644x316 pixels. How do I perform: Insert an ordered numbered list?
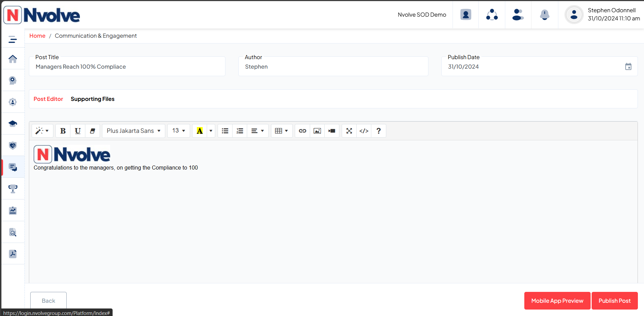[240, 131]
